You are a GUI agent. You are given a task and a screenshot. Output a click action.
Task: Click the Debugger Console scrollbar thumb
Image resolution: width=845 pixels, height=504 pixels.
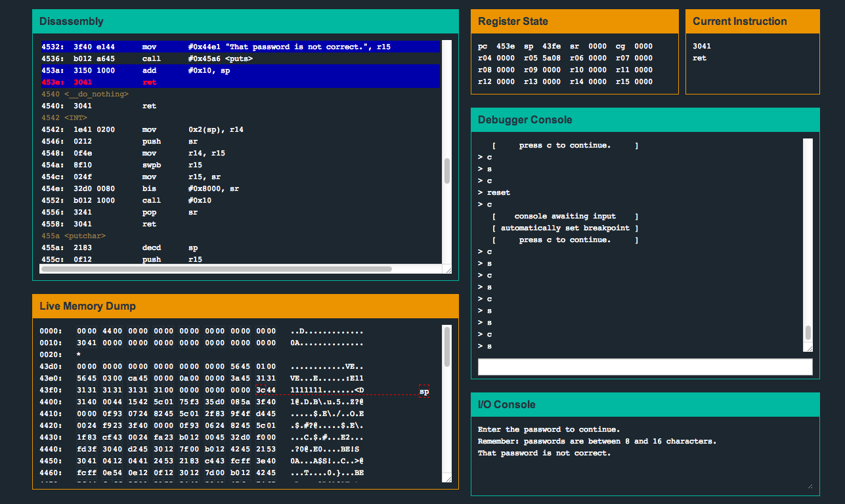(808, 332)
